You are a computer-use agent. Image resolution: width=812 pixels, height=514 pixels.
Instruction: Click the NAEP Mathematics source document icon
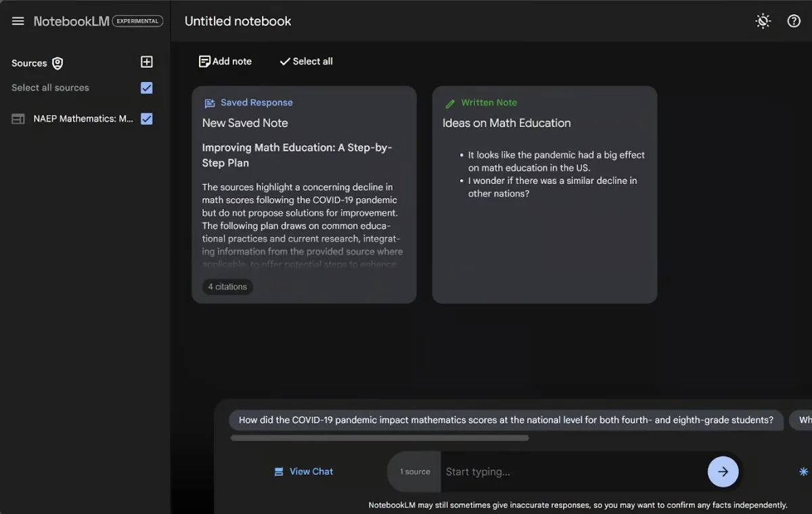click(18, 119)
